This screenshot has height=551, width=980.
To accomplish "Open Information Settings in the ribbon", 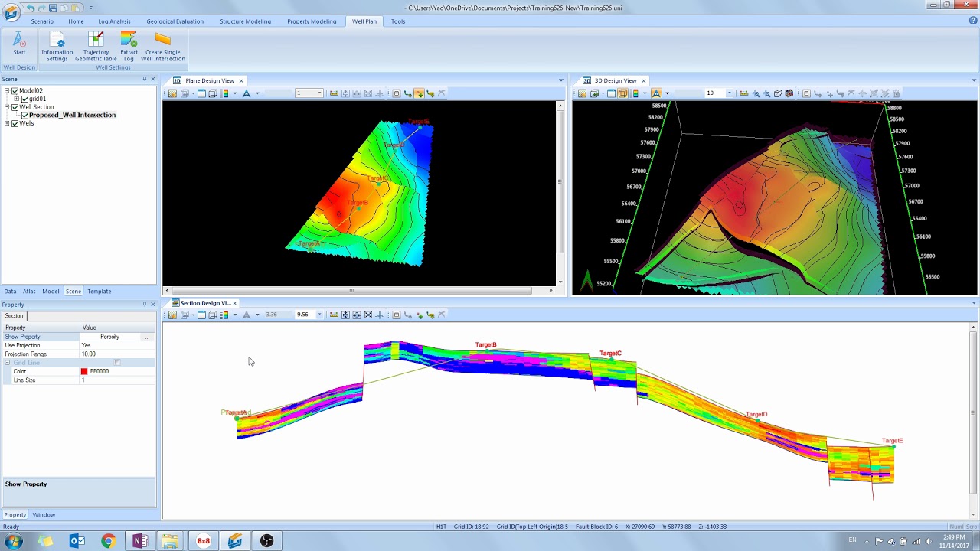I will tap(57, 46).
